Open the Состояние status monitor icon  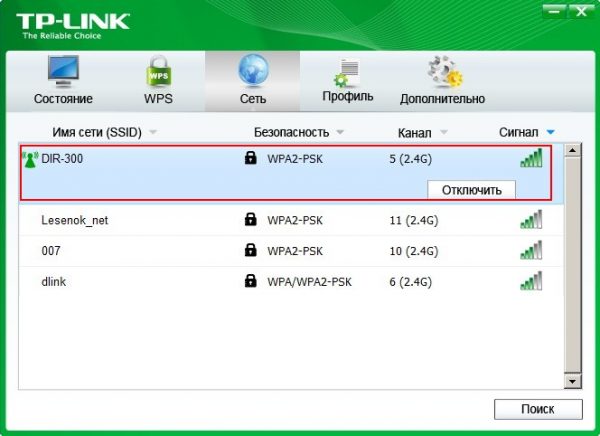click(x=63, y=72)
